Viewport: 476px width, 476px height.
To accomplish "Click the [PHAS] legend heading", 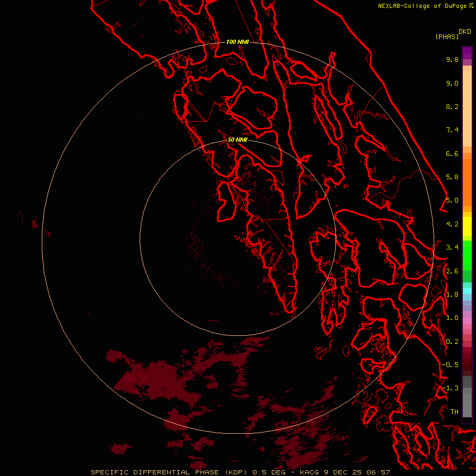I will click(447, 36).
